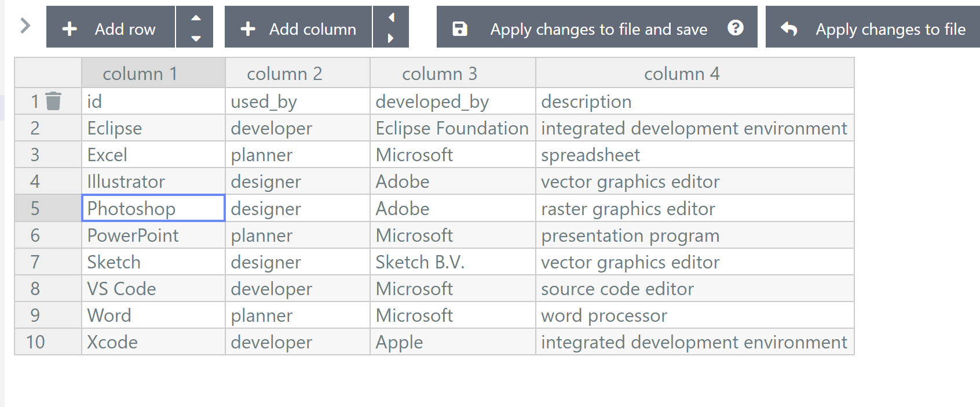Click the 'Sketch B.V.' cell
The width and height of the screenshot is (980, 407).
(453, 262)
